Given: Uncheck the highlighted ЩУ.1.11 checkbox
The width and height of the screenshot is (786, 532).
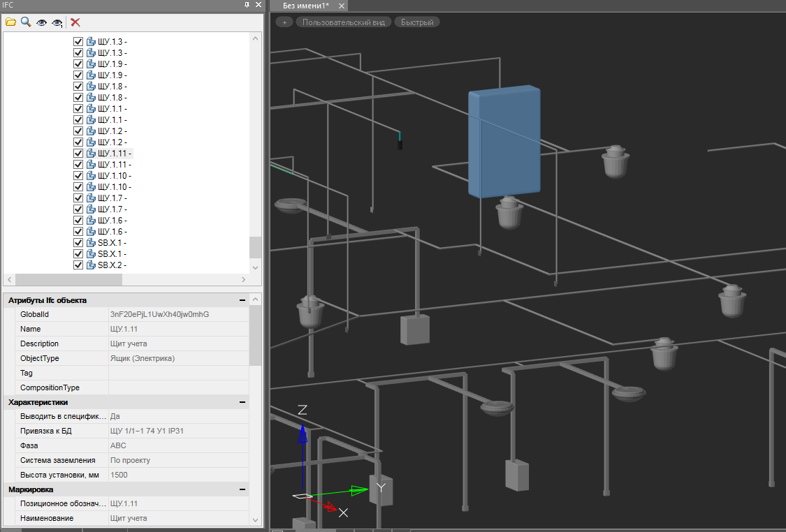Looking at the screenshot, I should 78,154.
